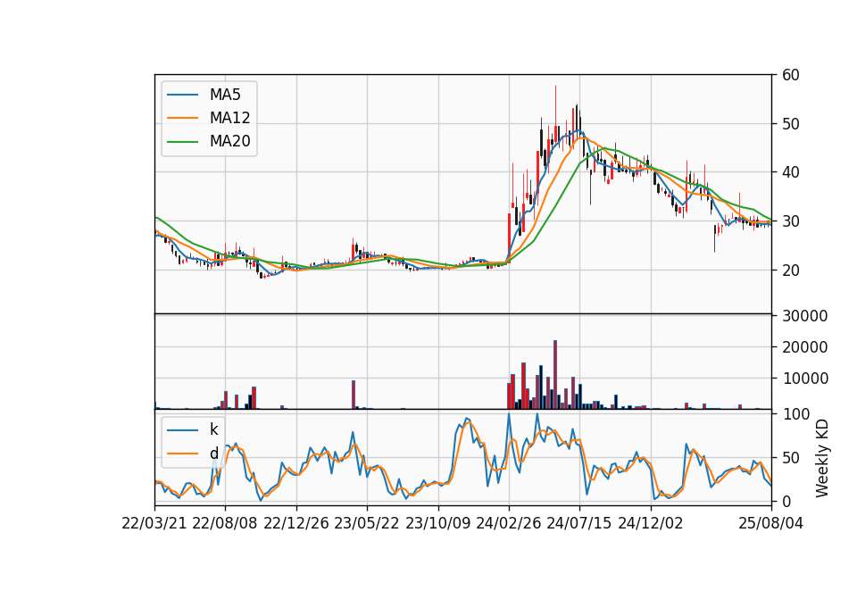Screen dimensions: 857x616
Task: Click the price axis value 20
Action: [790, 270]
